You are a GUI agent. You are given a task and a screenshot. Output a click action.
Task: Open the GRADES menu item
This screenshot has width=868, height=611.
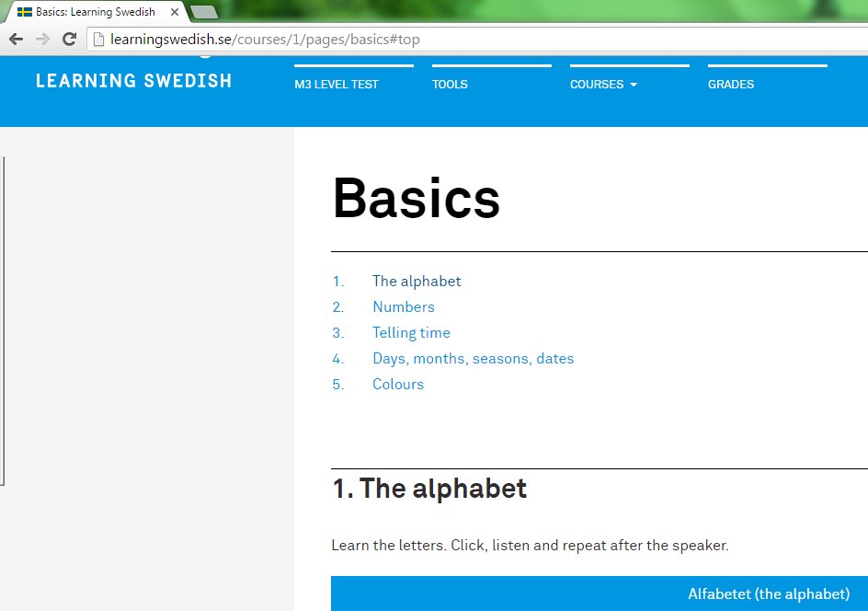pyautogui.click(x=731, y=84)
